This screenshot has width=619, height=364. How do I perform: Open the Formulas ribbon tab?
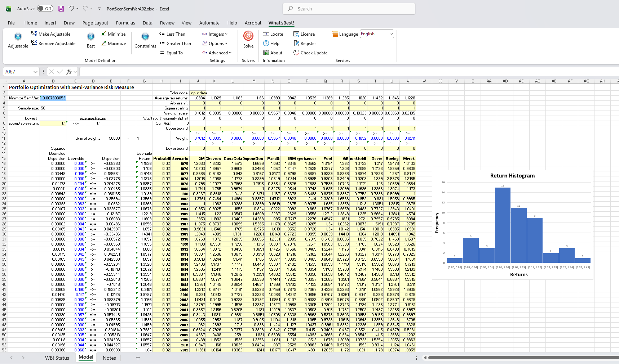(125, 23)
